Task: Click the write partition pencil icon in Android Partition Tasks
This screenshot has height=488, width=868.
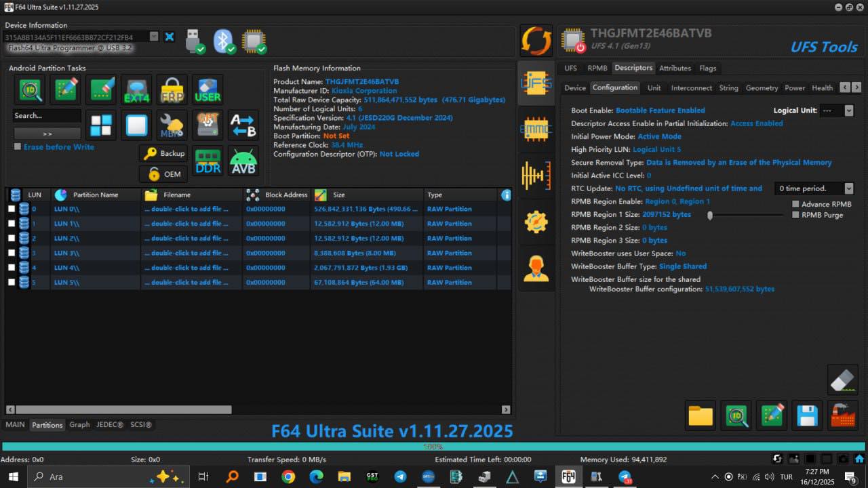Action: coord(66,89)
